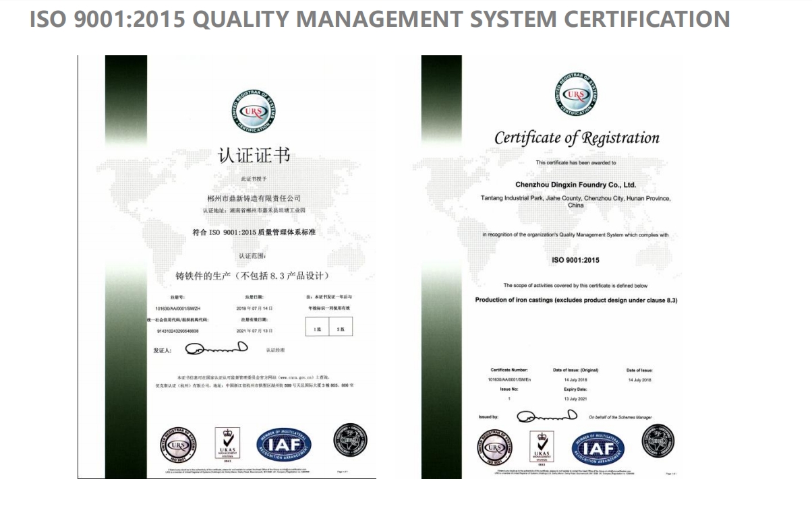Click the IAF logo on the English certificate
The width and height of the screenshot is (812, 506).
tap(599, 448)
